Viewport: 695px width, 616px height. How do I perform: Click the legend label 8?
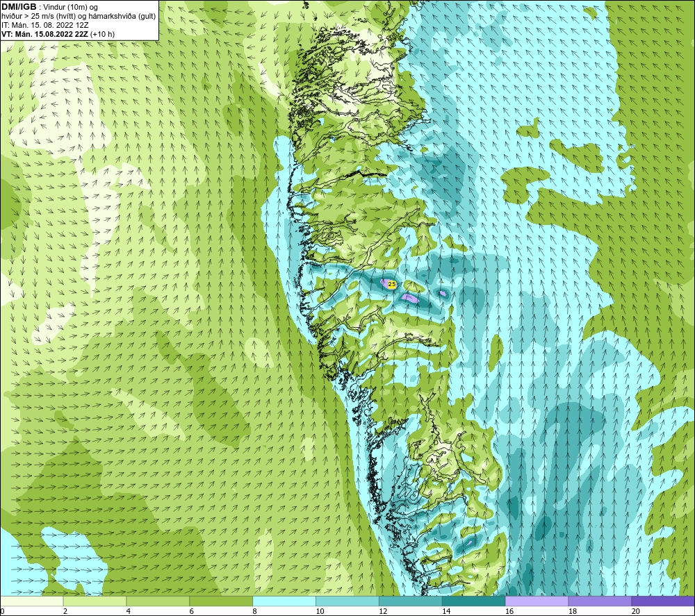(255, 612)
